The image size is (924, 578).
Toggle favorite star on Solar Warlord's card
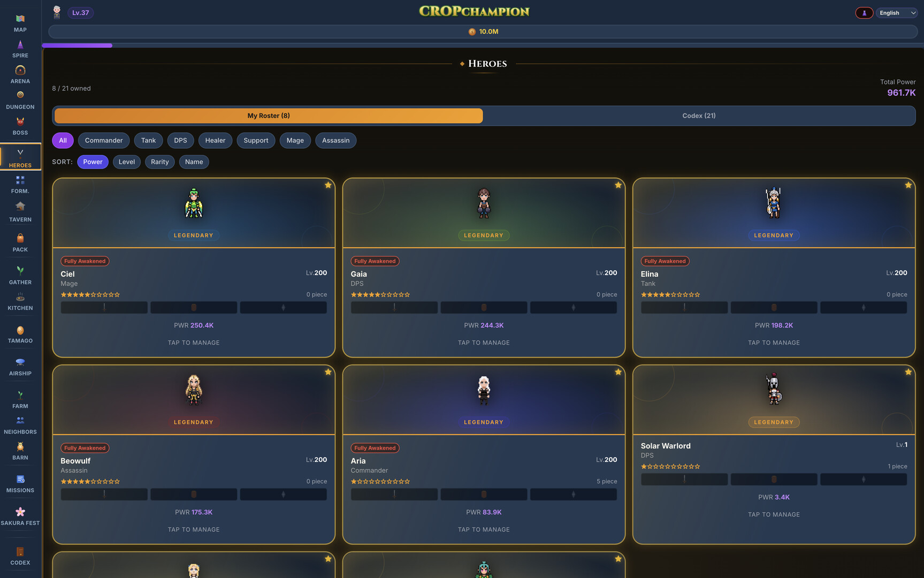point(908,372)
